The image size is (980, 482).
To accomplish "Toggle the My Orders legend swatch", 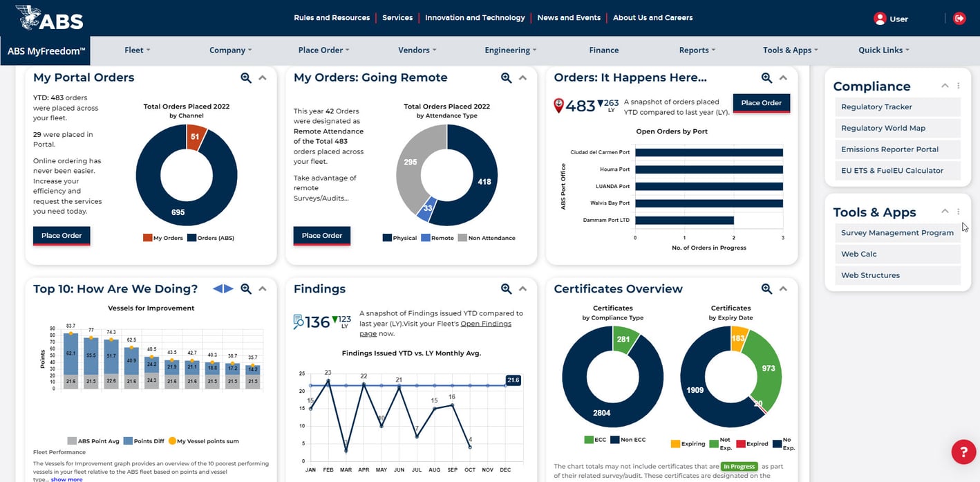I will pyautogui.click(x=148, y=238).
